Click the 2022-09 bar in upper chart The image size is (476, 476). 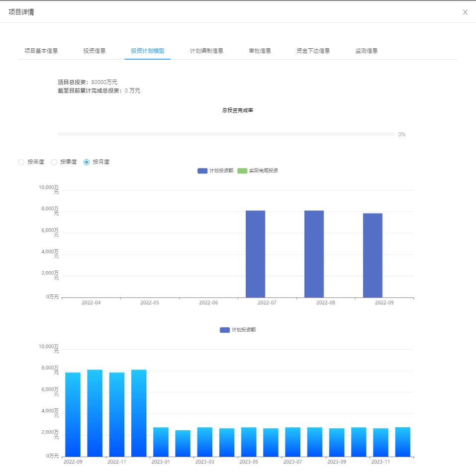coord(373,255)
